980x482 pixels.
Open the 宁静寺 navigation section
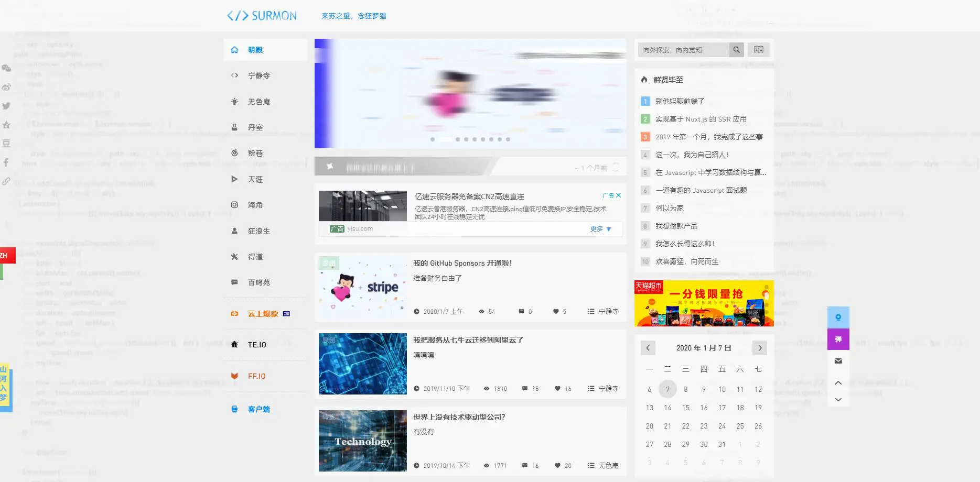tap(259, 75)
